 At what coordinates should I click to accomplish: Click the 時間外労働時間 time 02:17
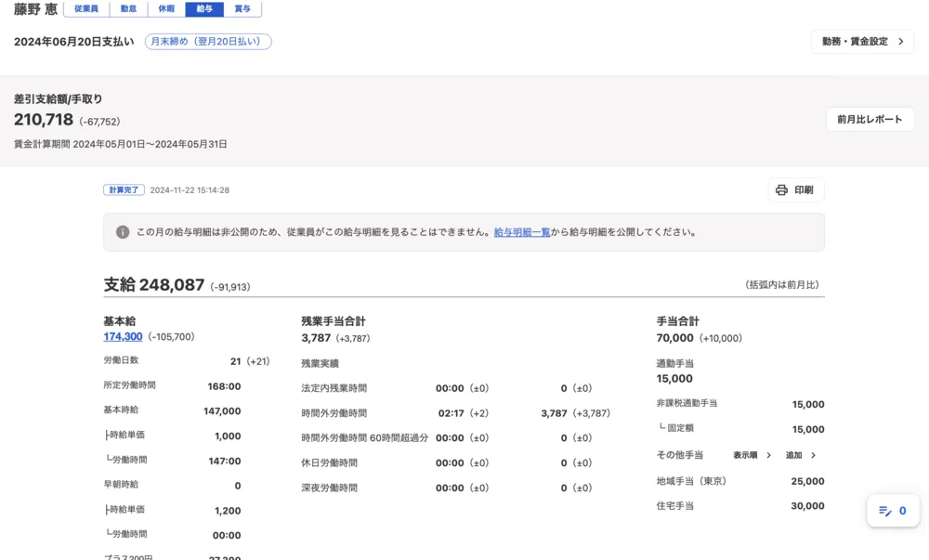pos(451,413)
